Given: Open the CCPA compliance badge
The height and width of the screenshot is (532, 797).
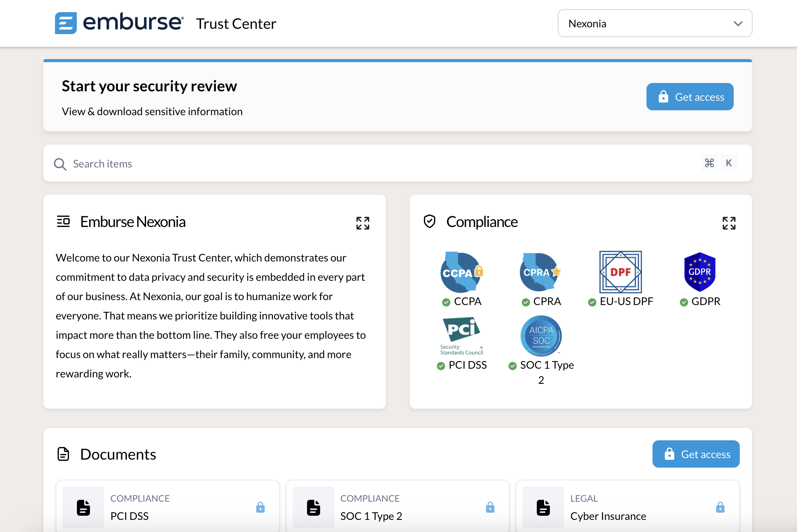Looking at the screenshot, I should 461,272.
